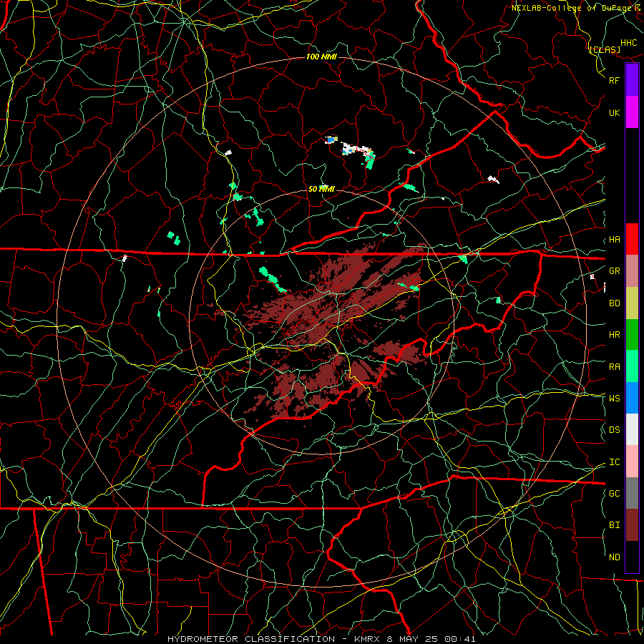Select the dusty pink GR legend swatch

click(x=632, y=270)
